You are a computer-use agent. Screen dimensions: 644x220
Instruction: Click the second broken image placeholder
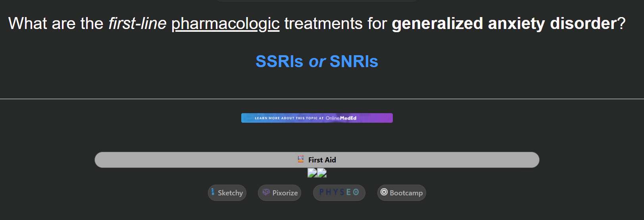[x=322, y=173]
